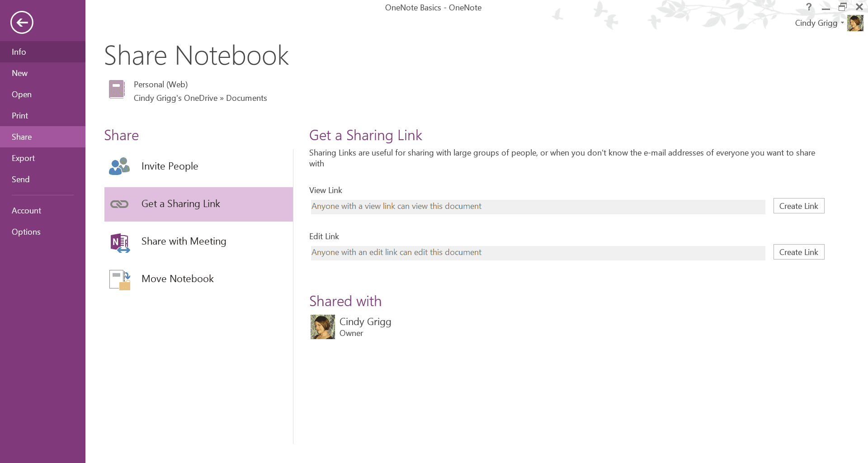Viewport: 868px width, 463px height.
Task: Open the Account page
Action: click(x=42, y=211)
